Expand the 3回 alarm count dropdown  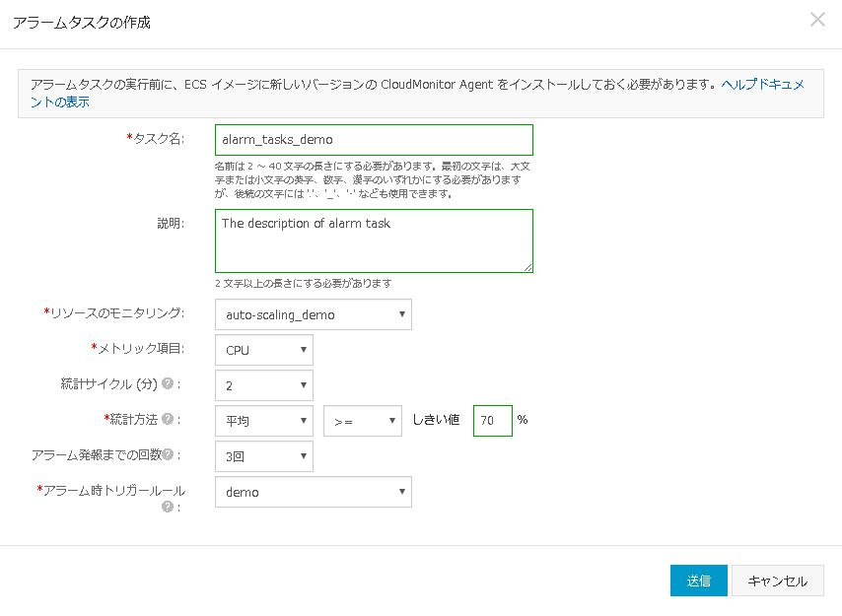click(x=263, y=456)
